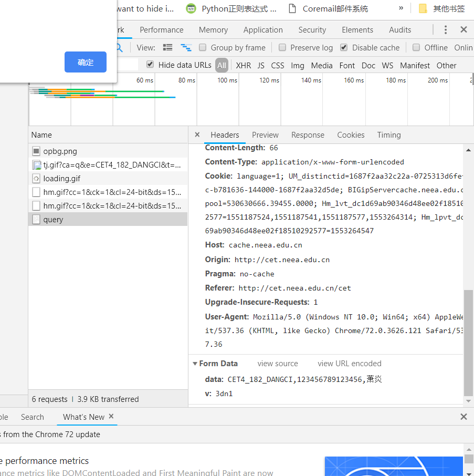The image size is (474, 476).
Task: Close the request details pane
Action: click(197, 134)
